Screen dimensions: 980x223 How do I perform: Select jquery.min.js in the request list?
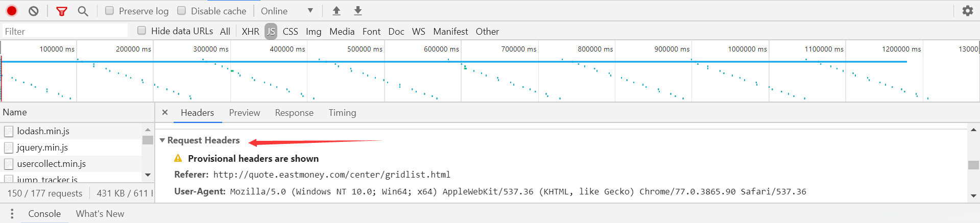pos(42,147)
